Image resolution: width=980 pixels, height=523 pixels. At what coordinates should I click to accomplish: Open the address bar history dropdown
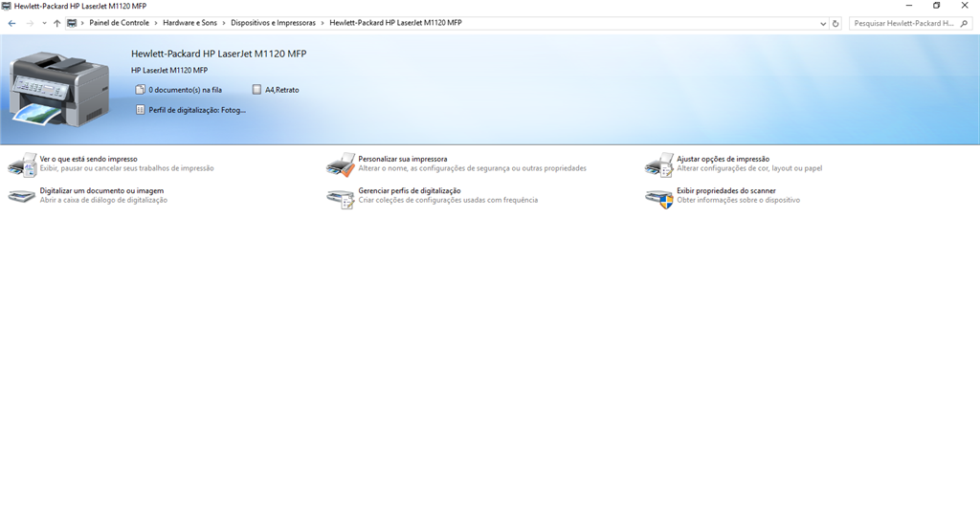[x=822, y=24]
